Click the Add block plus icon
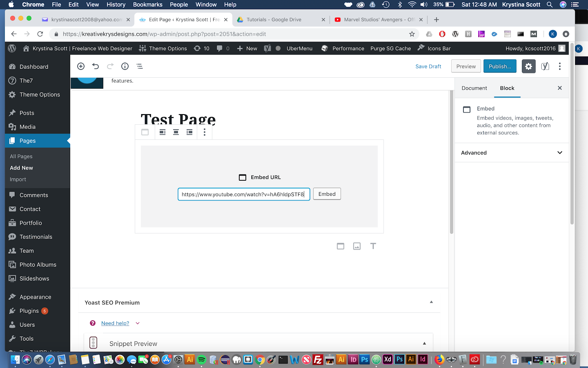Viewport: 588px width, 368px height. tap(81, 66)
